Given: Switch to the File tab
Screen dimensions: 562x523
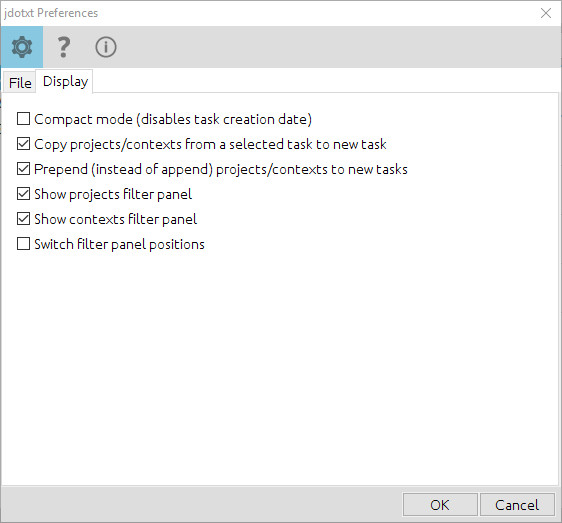Looking at the screenshot, I should click(x=20, y=83).
